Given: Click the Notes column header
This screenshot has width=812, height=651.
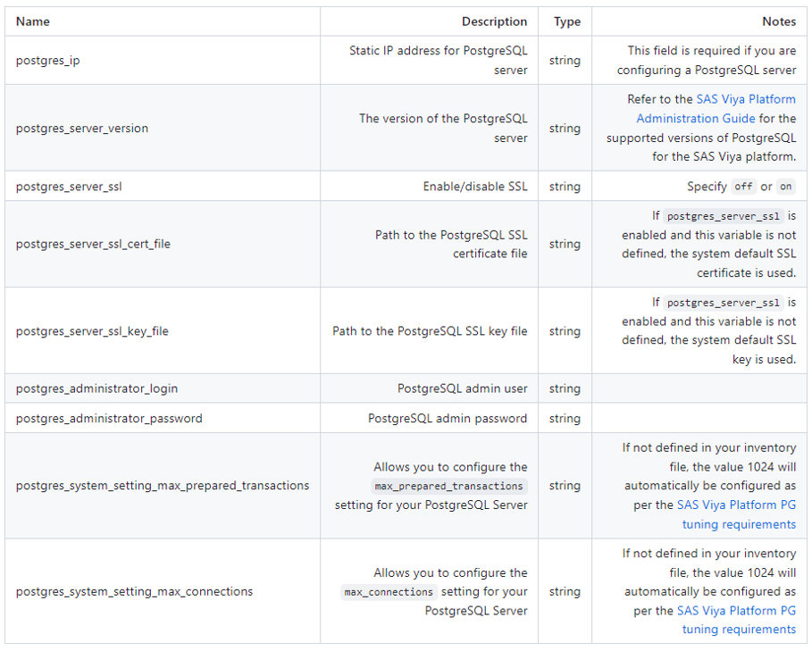Looking at the screenshot, I should click(x=779, y=21).
